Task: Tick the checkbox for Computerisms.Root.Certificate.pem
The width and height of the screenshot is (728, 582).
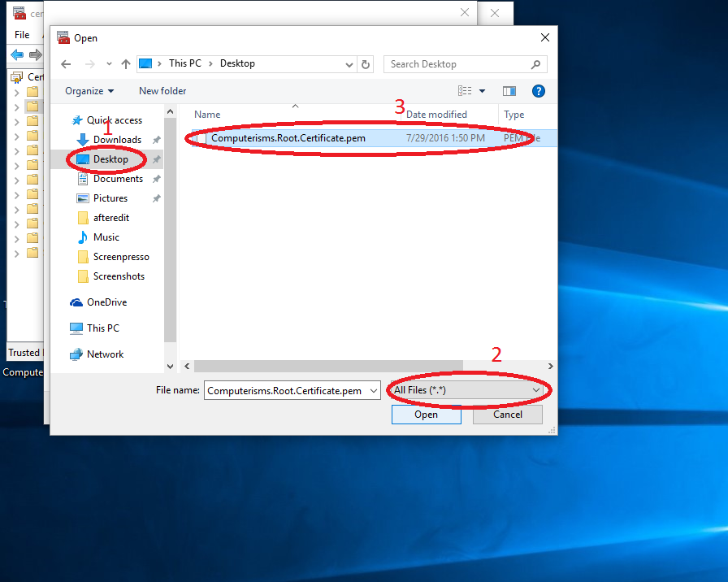Action: point(201,138)
